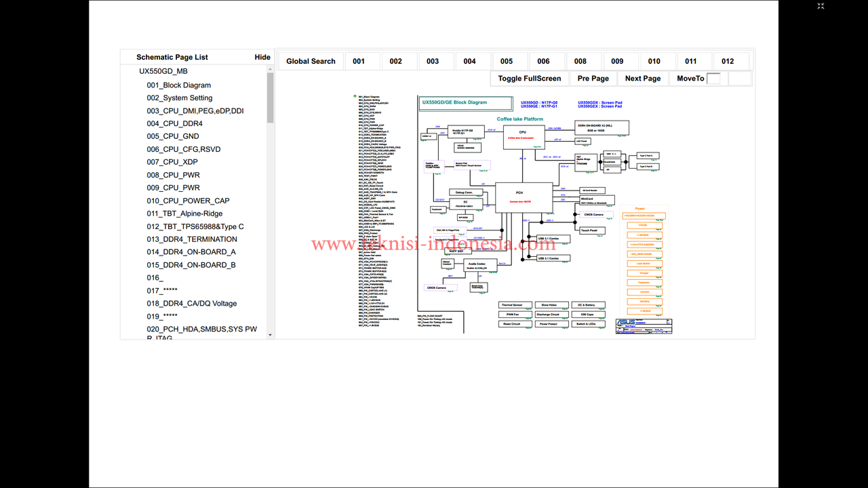868x488 pixels.
Task: Open 009_CPU_PWR page
Action: [174, 188]
